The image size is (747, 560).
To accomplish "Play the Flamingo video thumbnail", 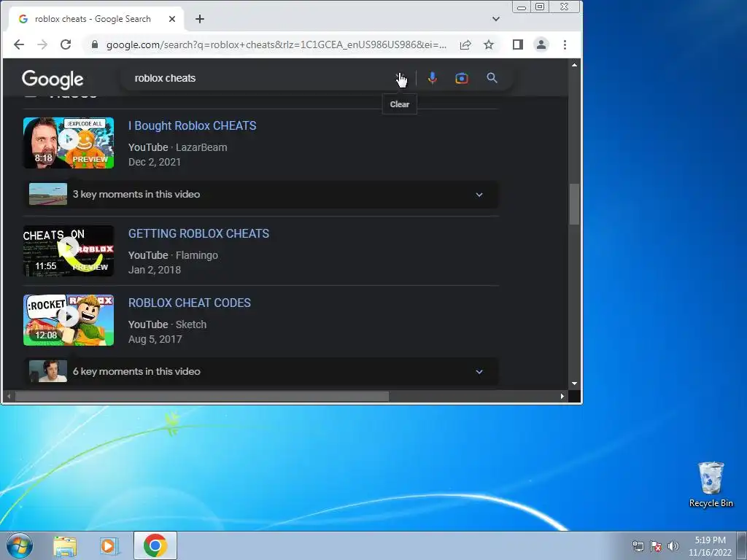I will coord(69,251).
